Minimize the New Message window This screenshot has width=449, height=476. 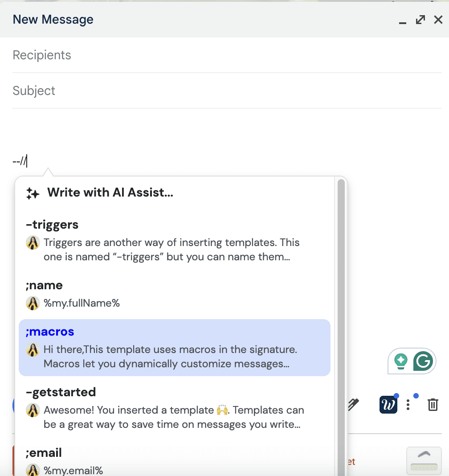coord(402,22)
